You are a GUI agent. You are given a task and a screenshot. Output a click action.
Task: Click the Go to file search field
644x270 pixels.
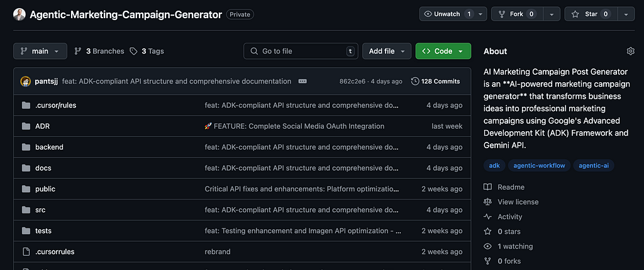coord(301,51)
